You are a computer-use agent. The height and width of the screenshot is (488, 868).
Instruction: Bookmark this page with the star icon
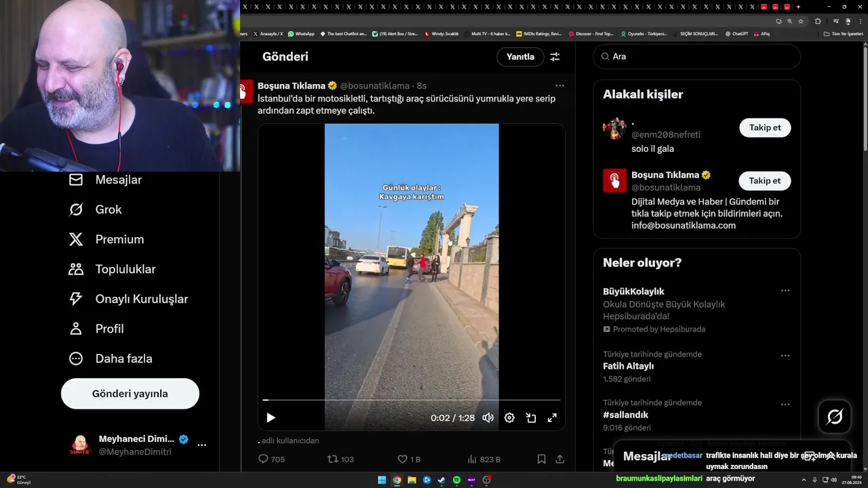click(x=801, y=21)
